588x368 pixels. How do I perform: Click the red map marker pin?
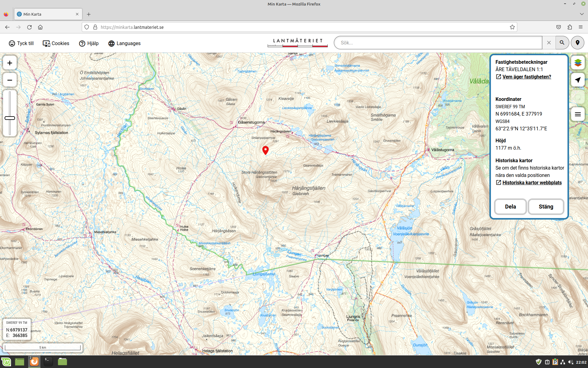[x=266, y=150]
